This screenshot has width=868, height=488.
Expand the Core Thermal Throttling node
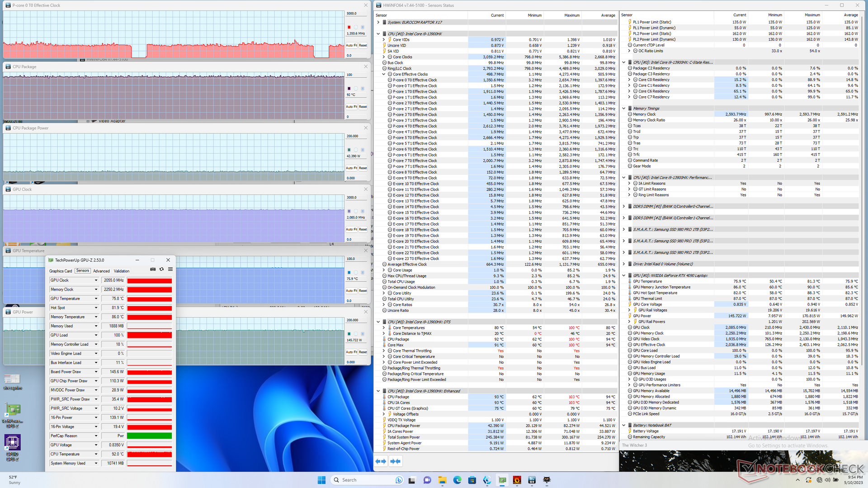tap(384, 351)
